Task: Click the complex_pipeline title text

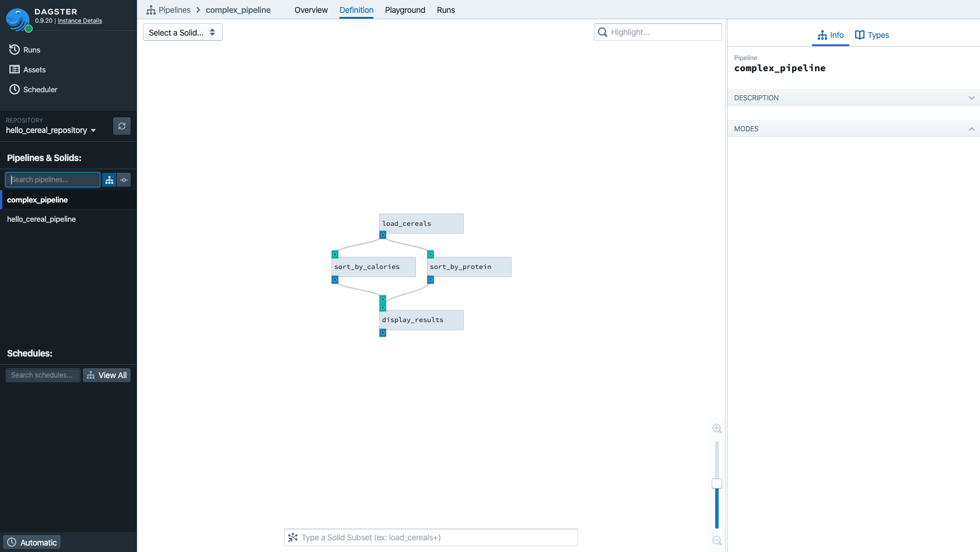Action: pos(779,68)
